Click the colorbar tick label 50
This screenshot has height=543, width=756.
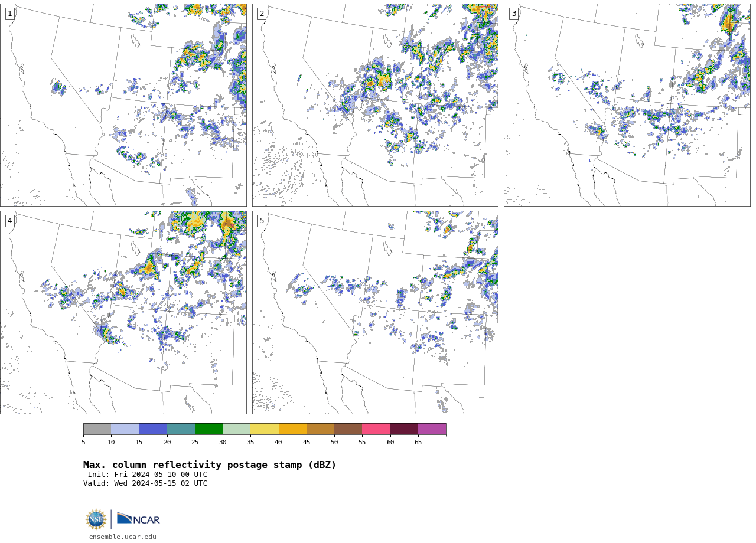click(x=334, y=443)
